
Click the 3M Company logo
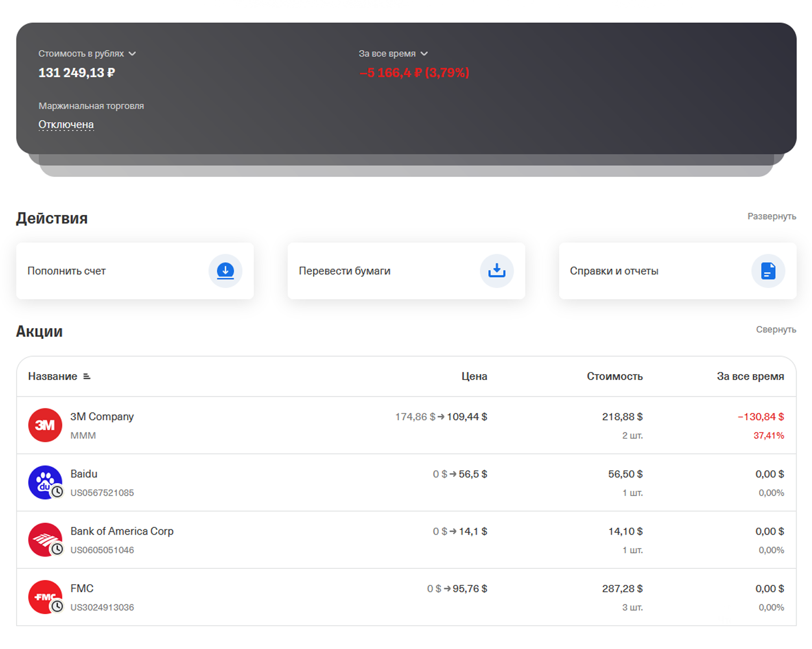pyautogui.click(x=45, y=425)
